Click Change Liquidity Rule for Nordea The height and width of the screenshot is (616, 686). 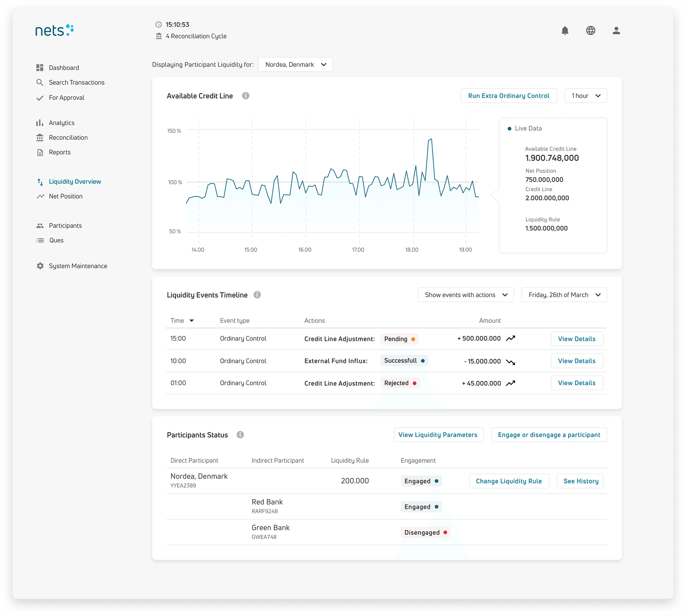coord(509,481)
